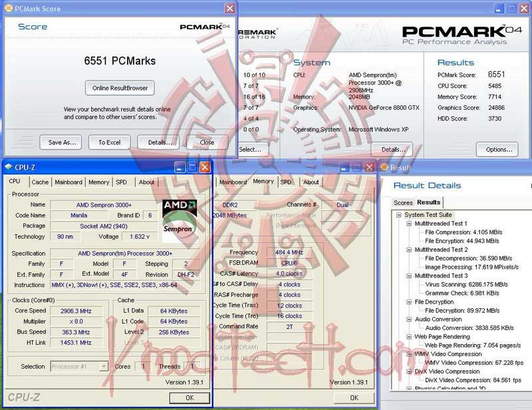The image size is (532, 410).
Task: Open Options in the PCMark04 Results panel
Action: coord(497,150)
